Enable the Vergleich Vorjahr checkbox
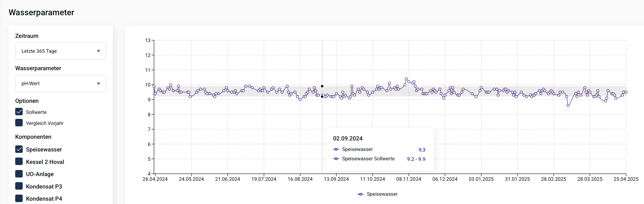The height and width of the screenshot is (204, 644). [19, 123]
